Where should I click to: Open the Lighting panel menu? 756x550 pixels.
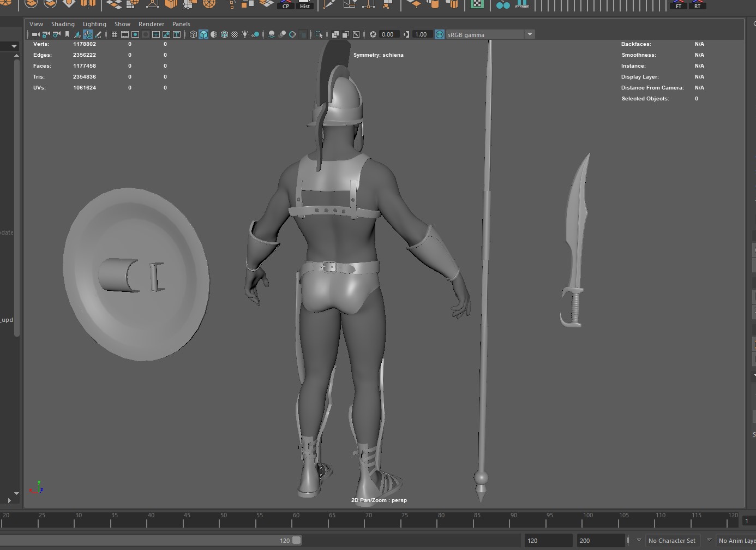[x=94, y=24]
